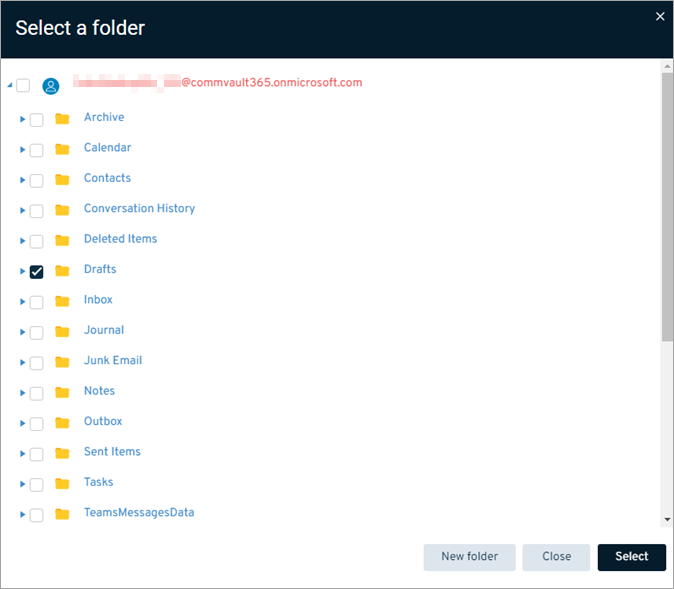Uncheck the Drafts folder checkbox
Viewport: 674px width, 589px height.
[37, 272]
